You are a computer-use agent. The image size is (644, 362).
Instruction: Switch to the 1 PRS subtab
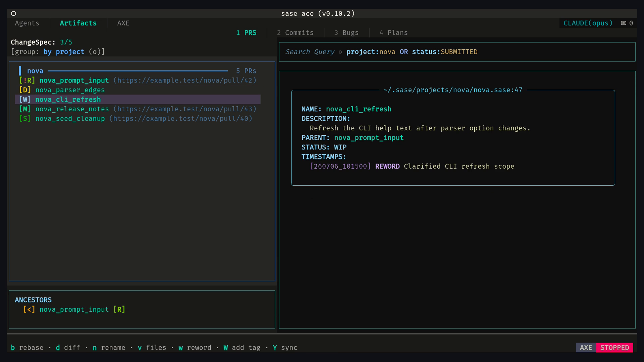tap(246, 33)
